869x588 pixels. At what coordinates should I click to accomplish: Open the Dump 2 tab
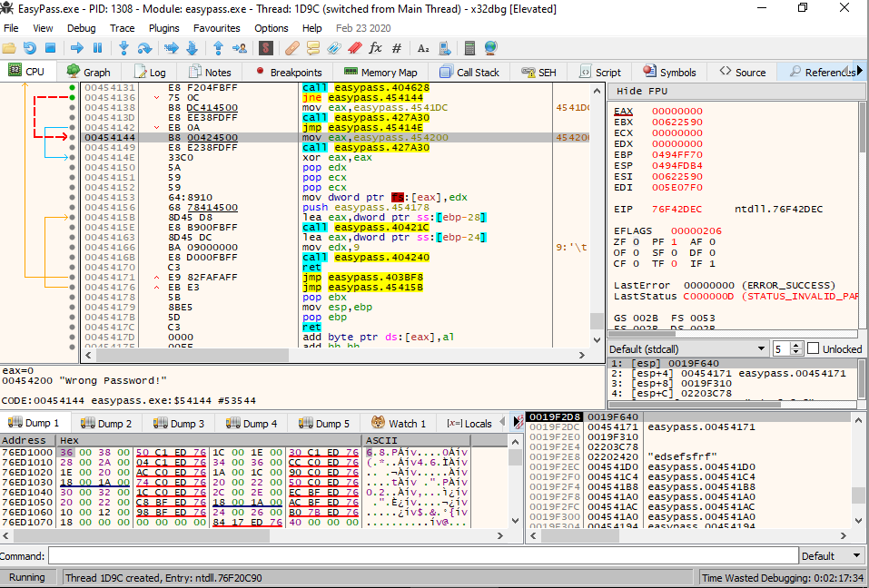[x=106, y=423]
